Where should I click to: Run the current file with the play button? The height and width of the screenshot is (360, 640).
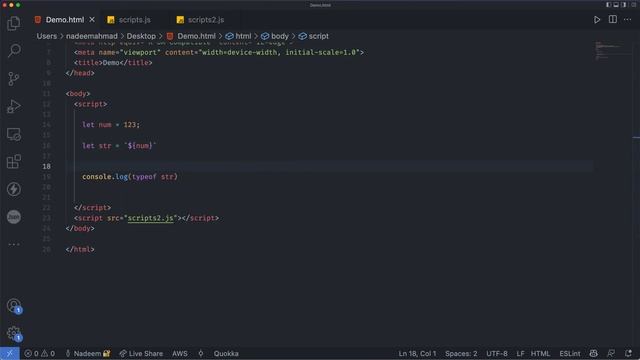pos(597,20)
